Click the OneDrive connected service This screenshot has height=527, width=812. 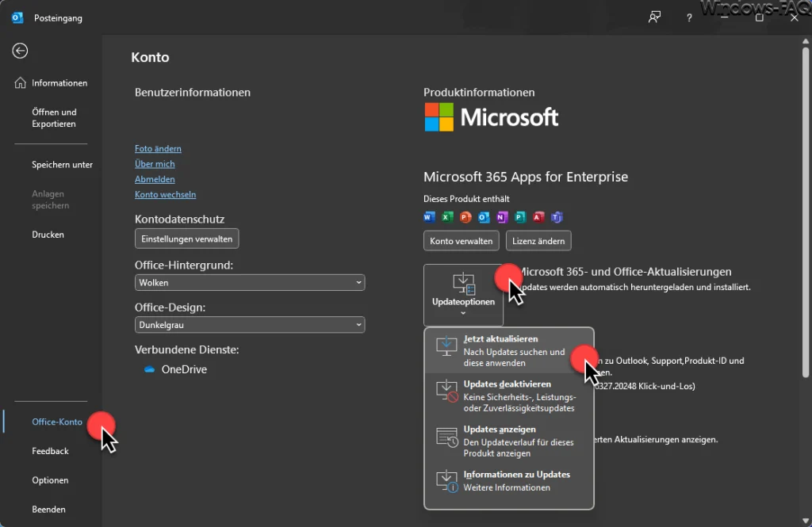[x=176, y=369]
